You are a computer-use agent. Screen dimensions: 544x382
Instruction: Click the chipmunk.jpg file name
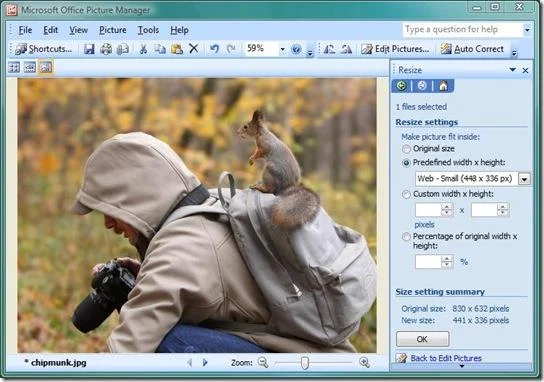59,363
